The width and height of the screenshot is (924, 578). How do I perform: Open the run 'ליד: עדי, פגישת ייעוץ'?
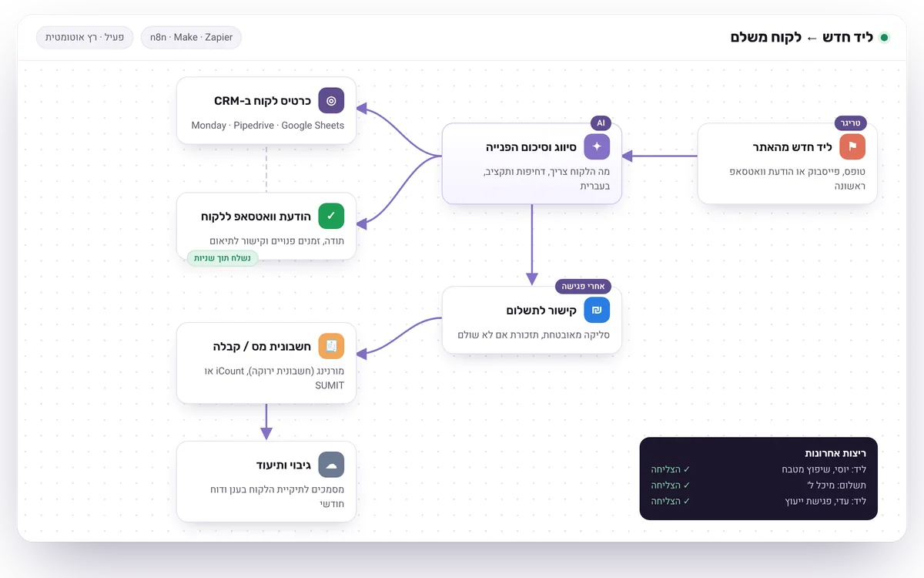825,501
